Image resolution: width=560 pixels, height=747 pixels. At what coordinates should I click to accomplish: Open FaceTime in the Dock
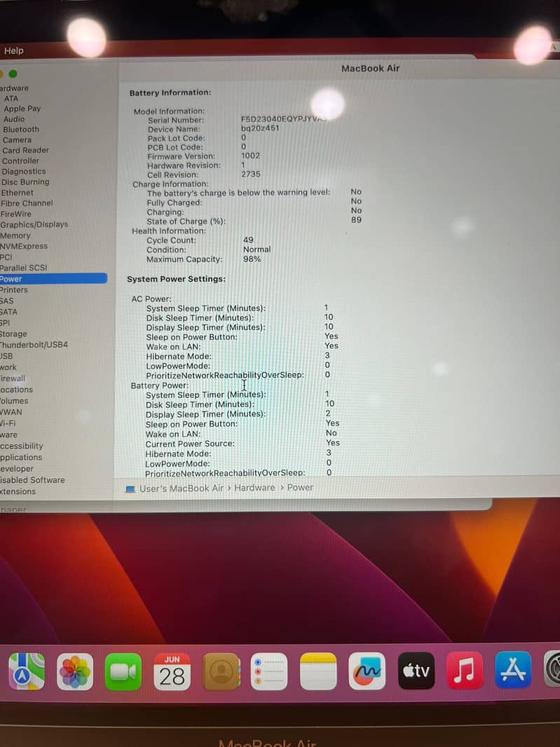(x=123, y=671)
